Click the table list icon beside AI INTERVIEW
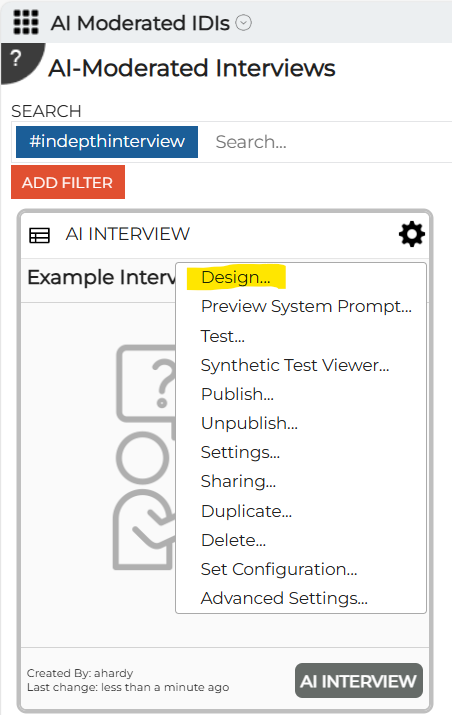Viewport: 452px width, 715px height. pos(40,236)
